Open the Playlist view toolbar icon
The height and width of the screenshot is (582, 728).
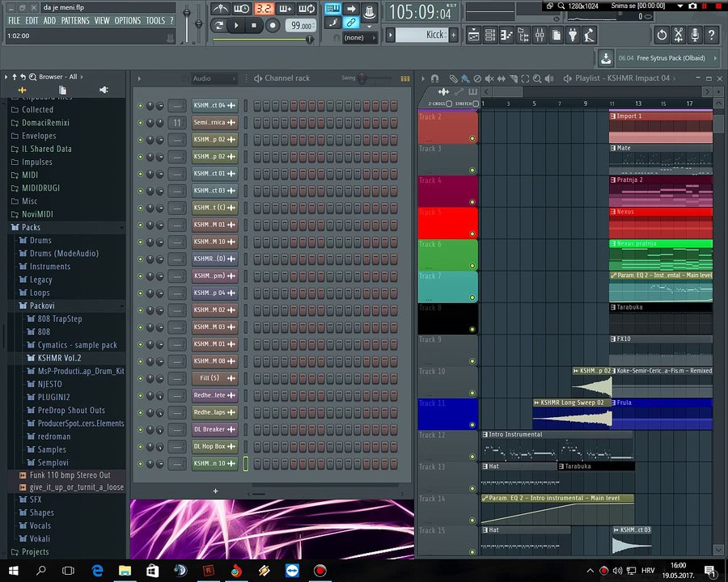tap(473, 36)
